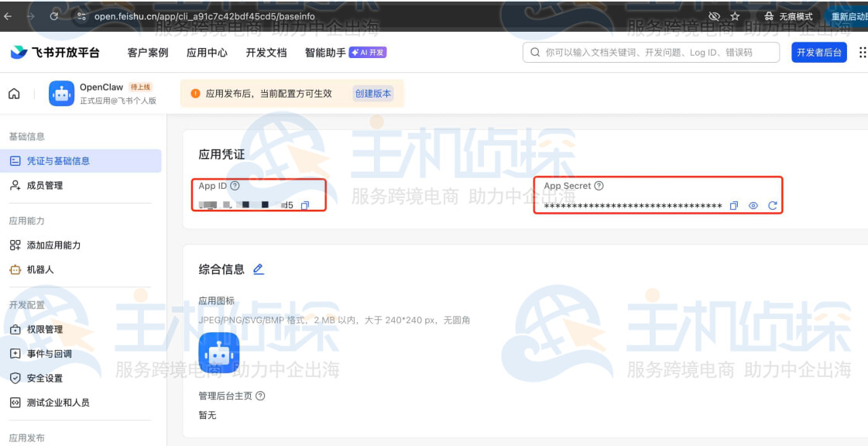Click the 管理后台主页 help question icon
The width and height of the screenshot is (868, 446).
point(260,396)
